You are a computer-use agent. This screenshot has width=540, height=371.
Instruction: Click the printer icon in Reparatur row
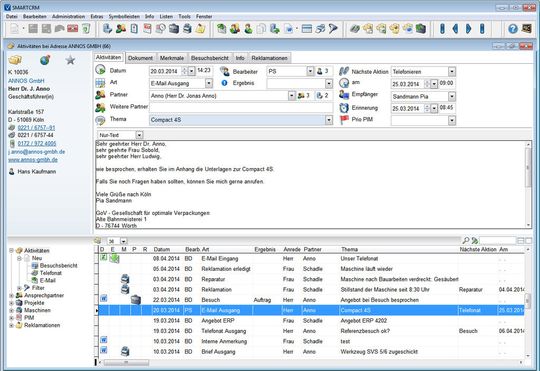pos(125,279)
